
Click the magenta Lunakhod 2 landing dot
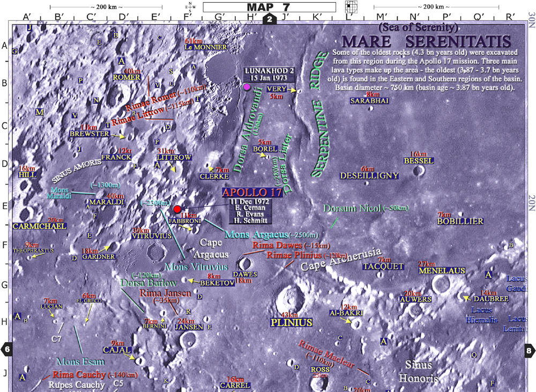pyautogui.click(x=247, y=87)
